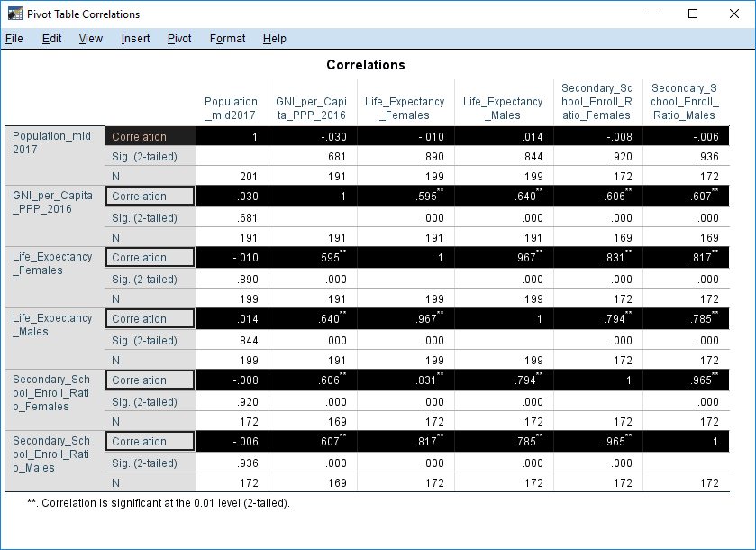Click Sig. (2-tailed) label under Life_Expectancy_Males
This screenshot has width=756, height=550.
click(150, 340)
